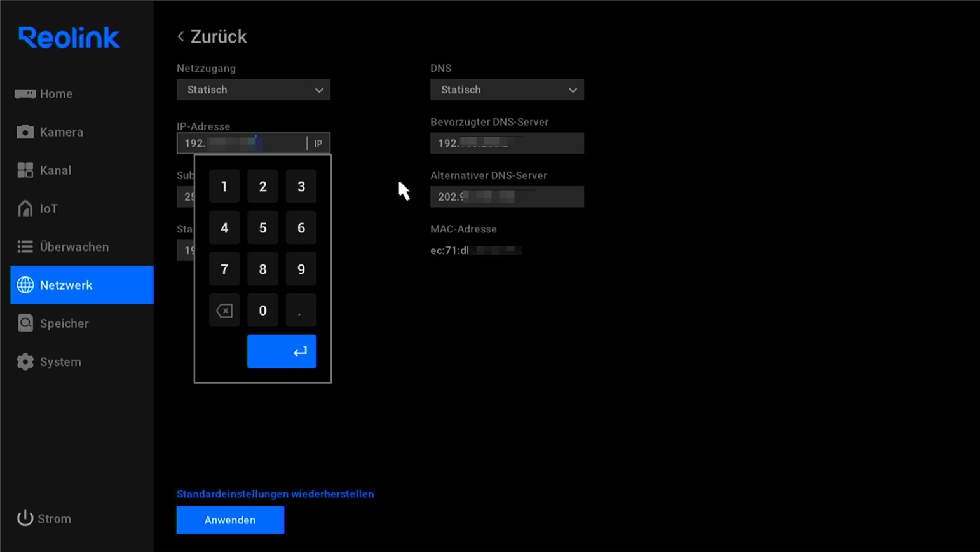Image resolution: width=980 pixels, height=552 pixels.
Task: Tap the 6 key on keypad
Action: (x=301, y=227)
